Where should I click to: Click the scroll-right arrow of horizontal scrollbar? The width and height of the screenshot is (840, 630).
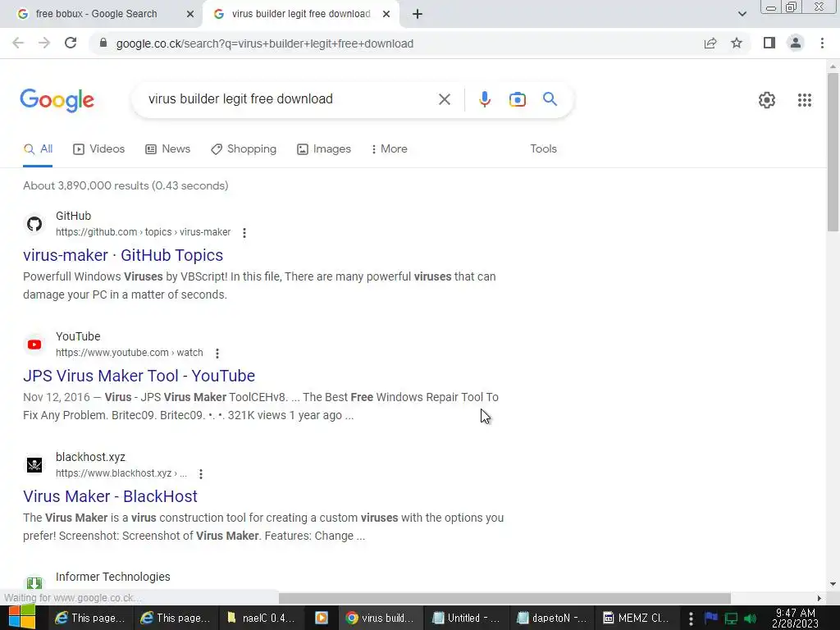(x=819, y=598)
